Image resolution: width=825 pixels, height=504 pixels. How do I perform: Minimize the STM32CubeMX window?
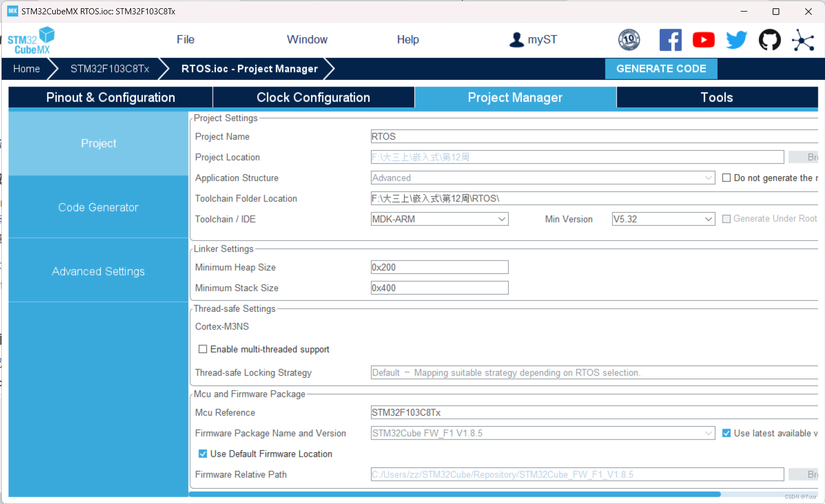click(743, 11)
